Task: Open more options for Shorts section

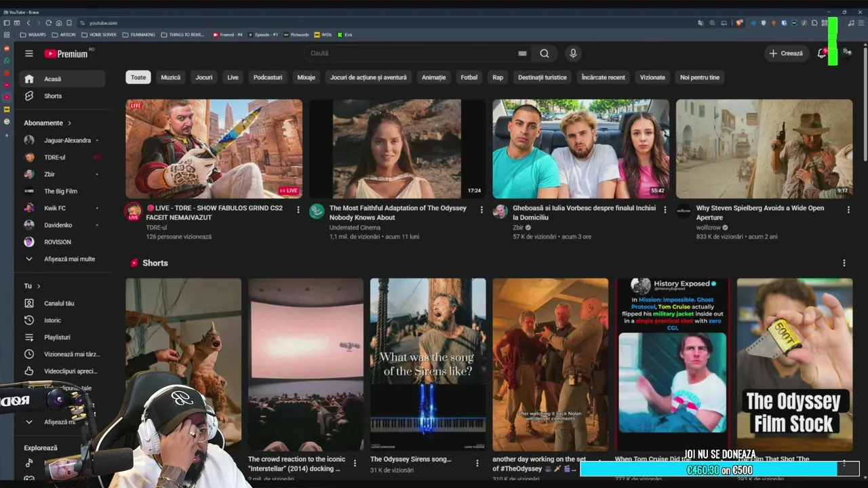Action: (x=844, y=263)
